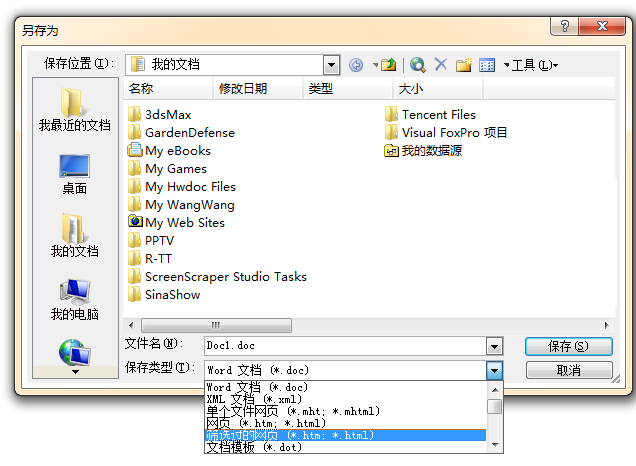The width and height of the screenshot is (636, 466).
Task: Click the 保存 button
Action: 568,346
